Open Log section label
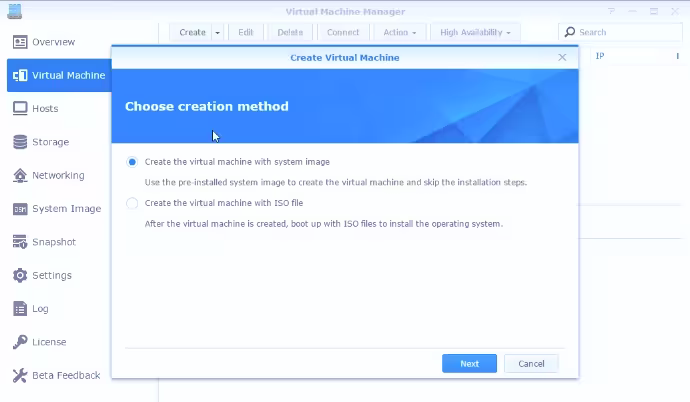 tap(40, 309)
